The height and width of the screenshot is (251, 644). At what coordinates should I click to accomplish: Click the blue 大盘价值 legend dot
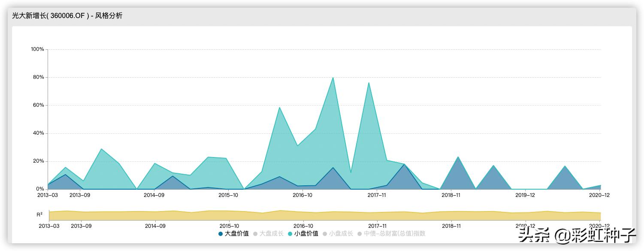(x=221, y=234)
